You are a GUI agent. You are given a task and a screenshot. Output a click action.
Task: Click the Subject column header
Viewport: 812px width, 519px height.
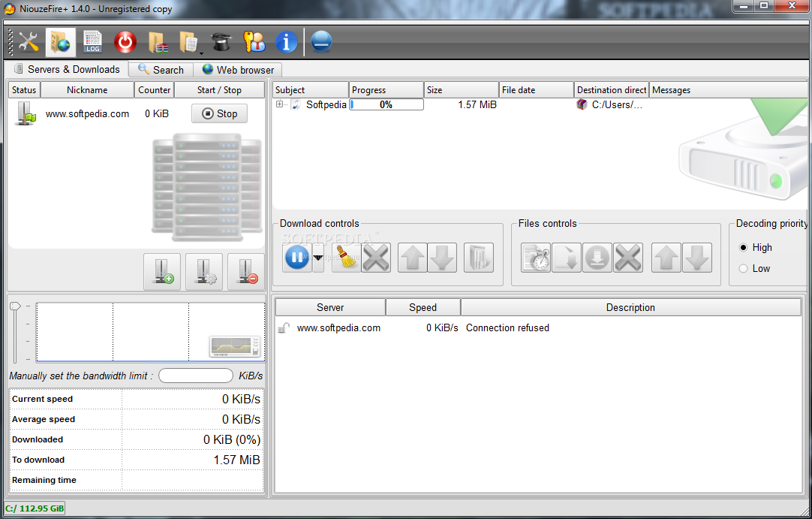click(x=311, y=89)
